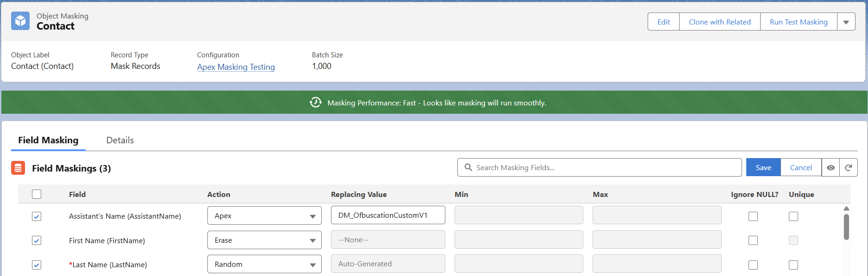Click the masking performance clock icon
The height and width of the screenshot is (276, 868).
point(316,103)
